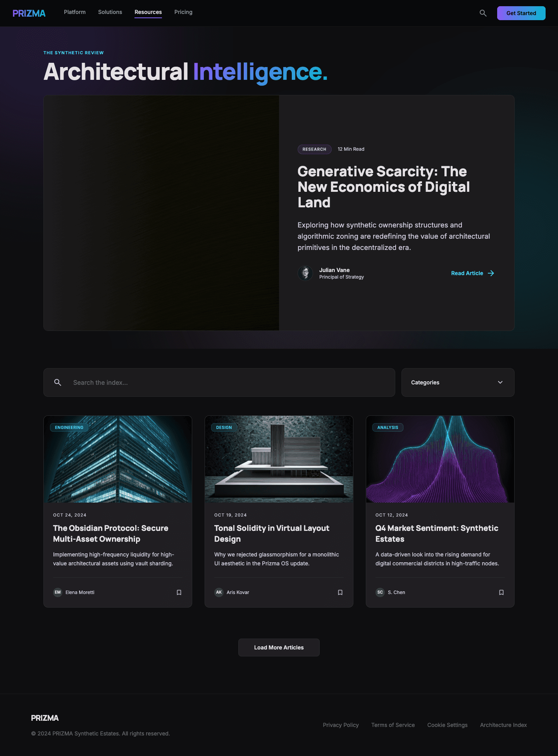Bookmark the Q4 Market Sentiment article
Viewport: 558px width, 756px height.
tap(501, 592)
